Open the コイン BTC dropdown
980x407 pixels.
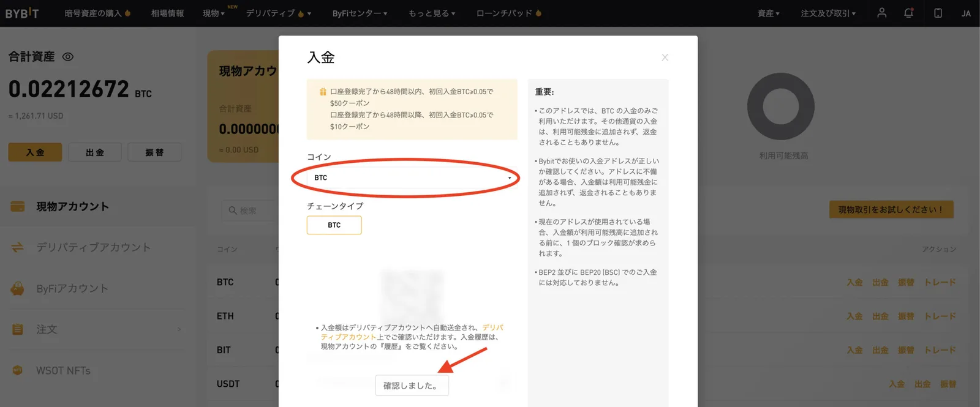tap(412, 177)
